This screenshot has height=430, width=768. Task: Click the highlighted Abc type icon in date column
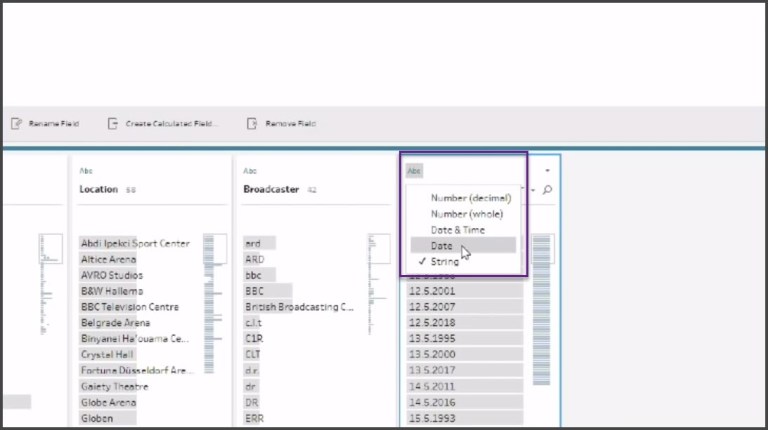(x=414, y=171)
